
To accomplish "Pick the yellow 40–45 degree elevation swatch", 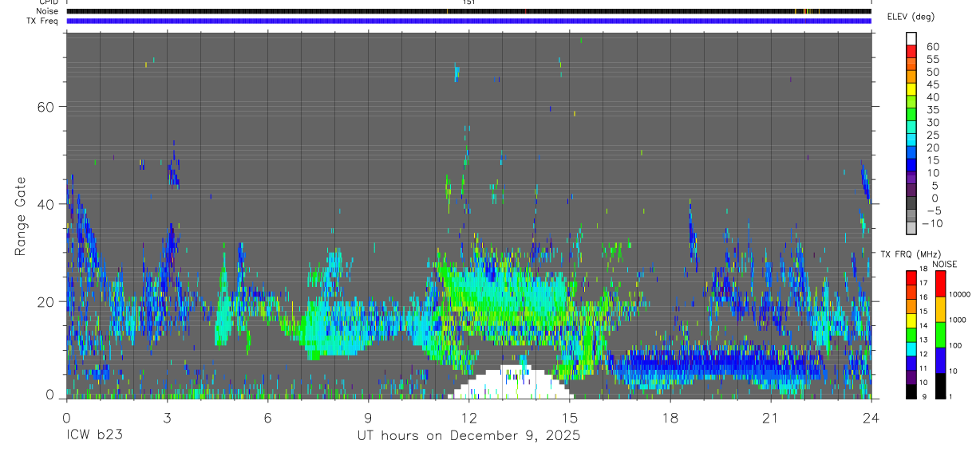I will [911, 89].
